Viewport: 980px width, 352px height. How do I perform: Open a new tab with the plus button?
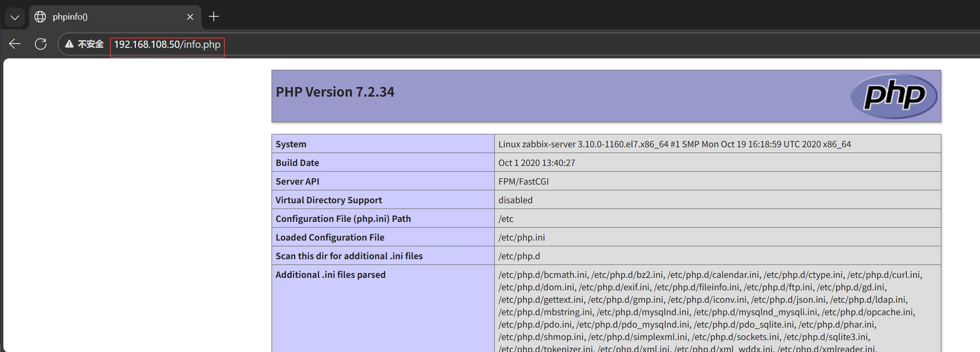click(214, 17)
